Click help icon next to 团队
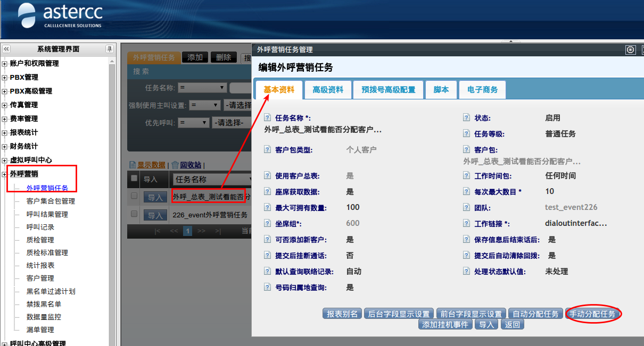This screenshot has width=644, height=346. (x=467, y=208)
